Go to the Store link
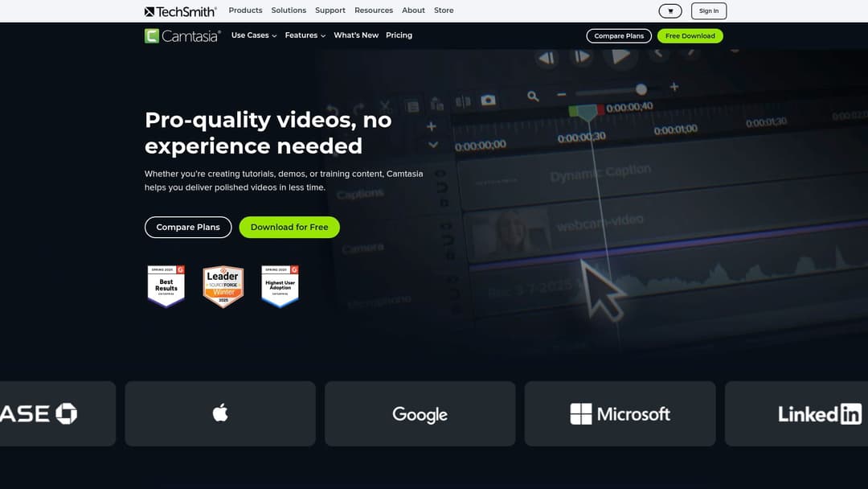Image resolution: width=868 pixels, height=489 pixels. (x=444, y=10)
